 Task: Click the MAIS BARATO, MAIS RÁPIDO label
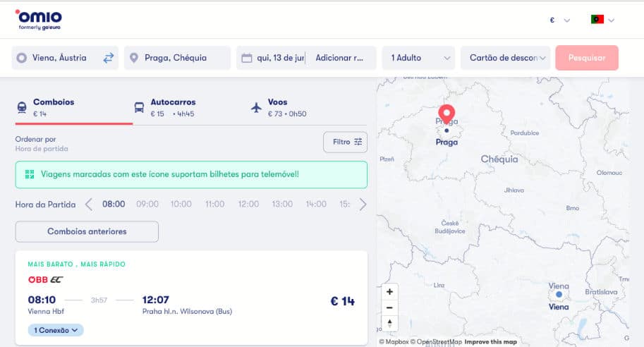pyautogui.click(x=76, y=264)
